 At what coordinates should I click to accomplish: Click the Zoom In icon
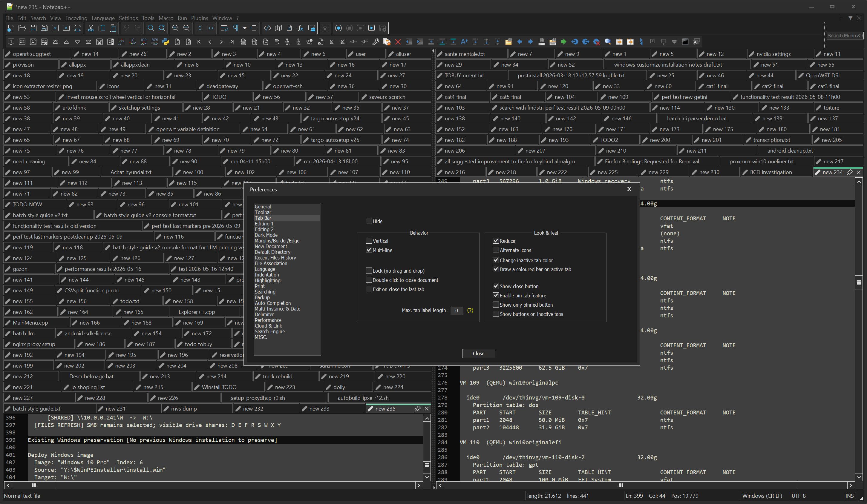coord(175,28)
